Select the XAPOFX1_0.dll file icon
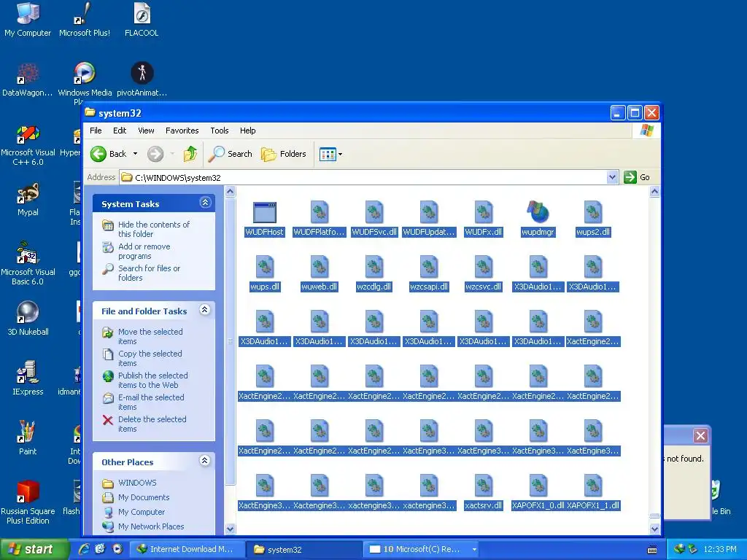 [538, 486]
